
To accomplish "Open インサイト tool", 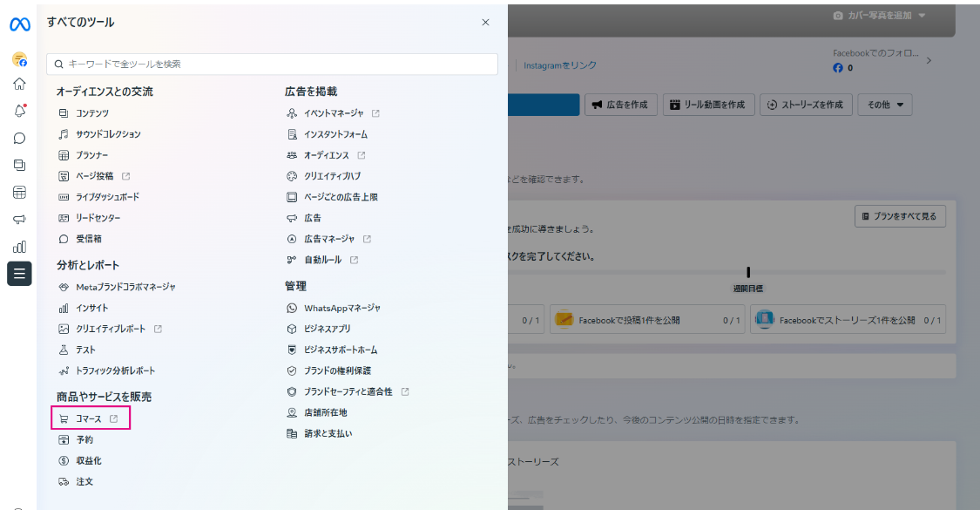I will tap(83, 308).
